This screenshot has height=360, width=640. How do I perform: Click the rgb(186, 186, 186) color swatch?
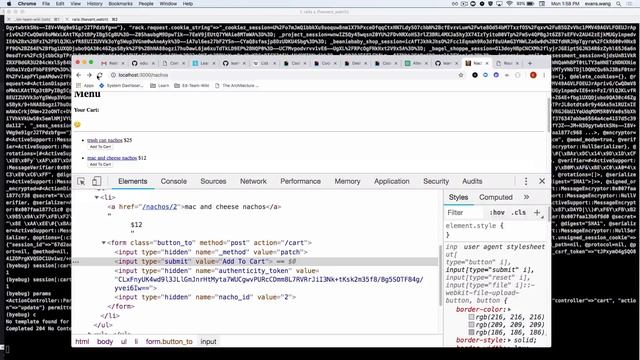[471, 333]
